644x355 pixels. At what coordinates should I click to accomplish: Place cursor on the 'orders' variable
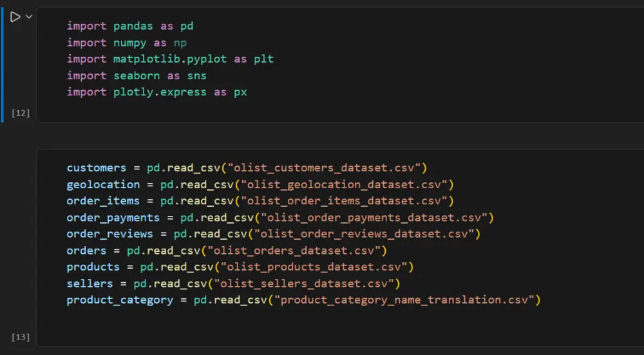click(x=86, y=250)
